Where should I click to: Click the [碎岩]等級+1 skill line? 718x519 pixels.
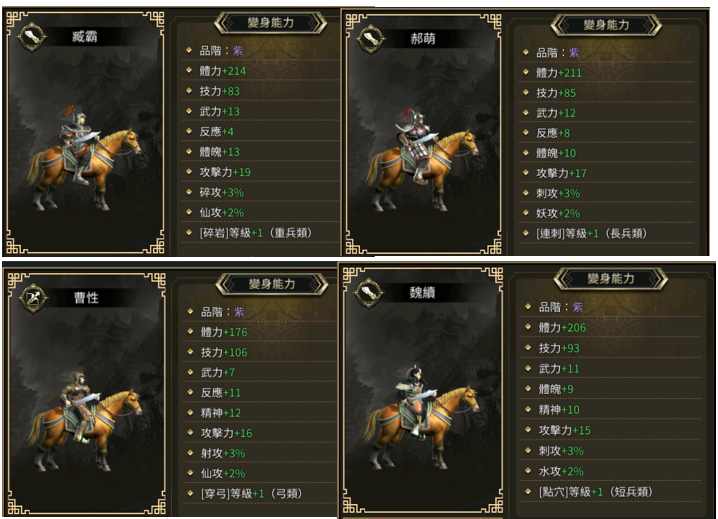click(256, 233)
